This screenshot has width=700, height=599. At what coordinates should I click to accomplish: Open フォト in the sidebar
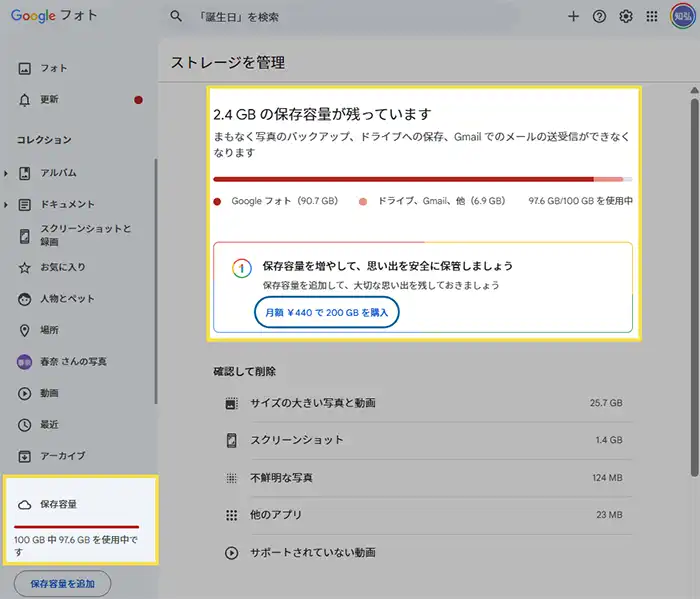[x=54, y=68]
